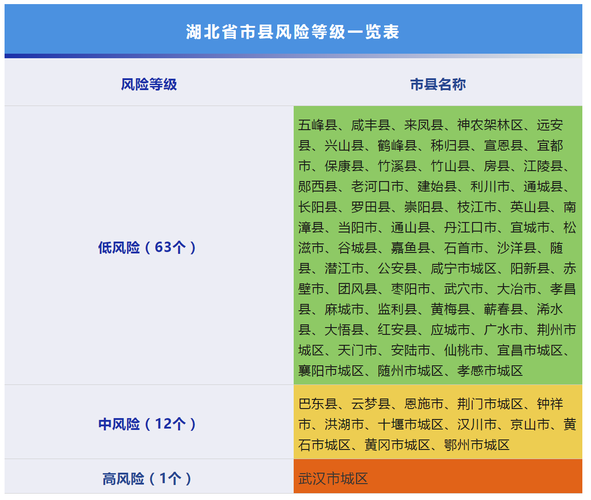Click 巴东县 in the medium risk cell
591x500 pixels.
pyautogui.click(x=318, y=404)
